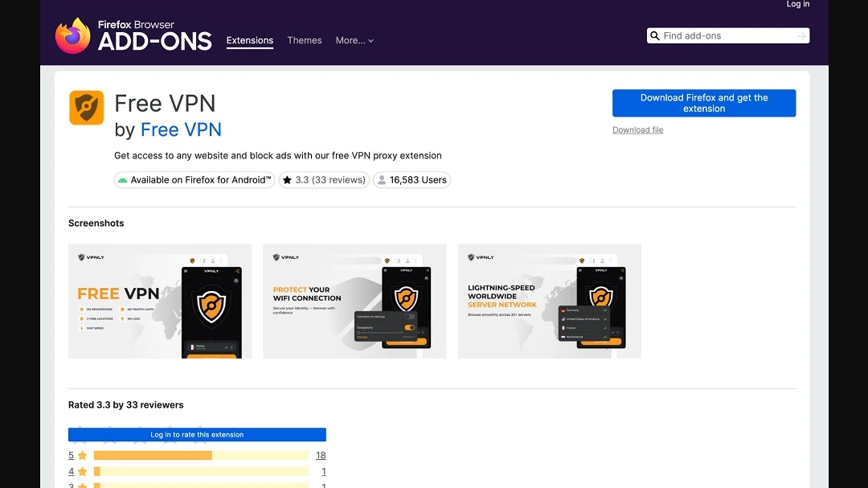
Task: Open the More... dropdown menu
Action: coord(354,40)
